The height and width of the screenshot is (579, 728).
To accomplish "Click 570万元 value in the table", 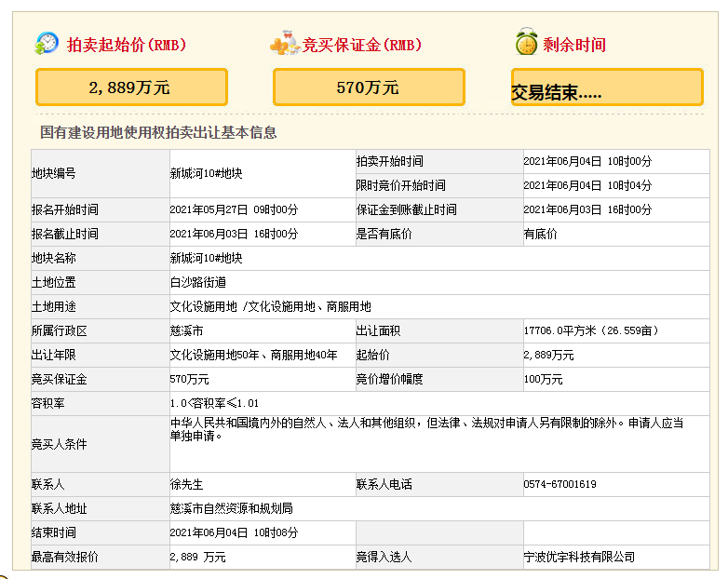I will click(x=189, y=379).
